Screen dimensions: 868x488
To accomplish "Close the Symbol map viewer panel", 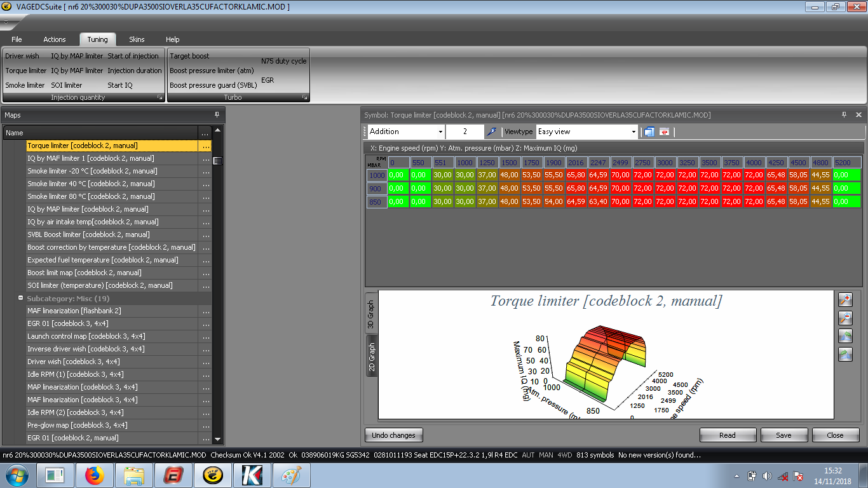I will 858,115.
